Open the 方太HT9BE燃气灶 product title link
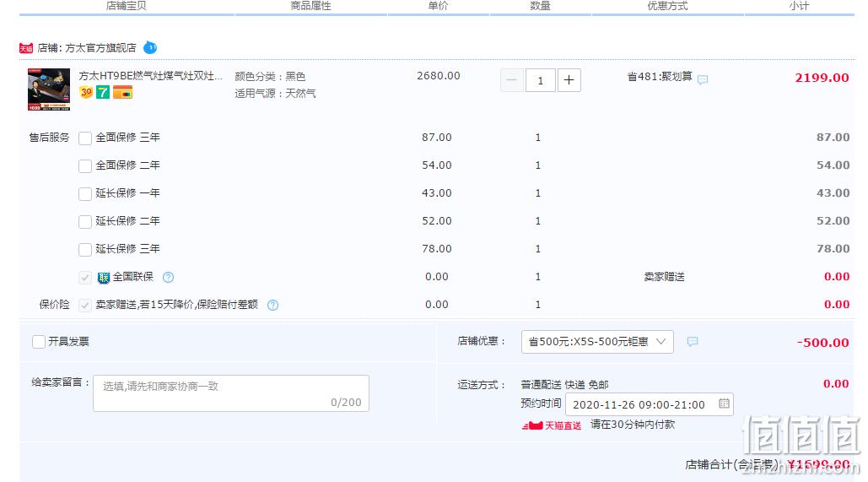868x482 pixels. pos(150,76)
